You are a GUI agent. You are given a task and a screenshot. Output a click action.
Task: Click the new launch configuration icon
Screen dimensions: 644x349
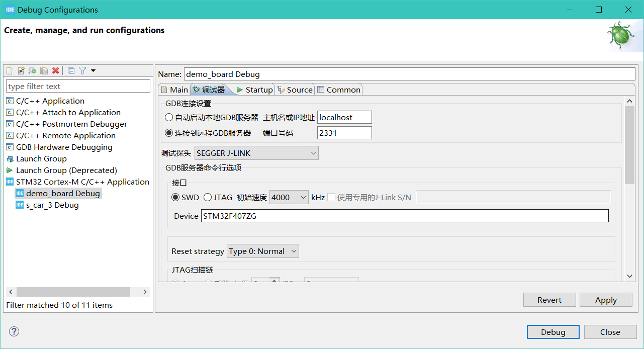10,71
